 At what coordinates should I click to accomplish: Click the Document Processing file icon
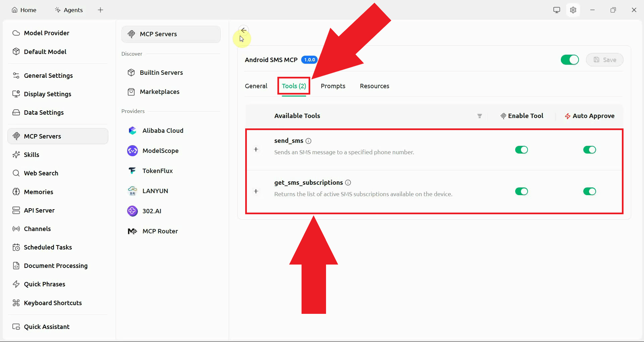[x=16, y=266]
